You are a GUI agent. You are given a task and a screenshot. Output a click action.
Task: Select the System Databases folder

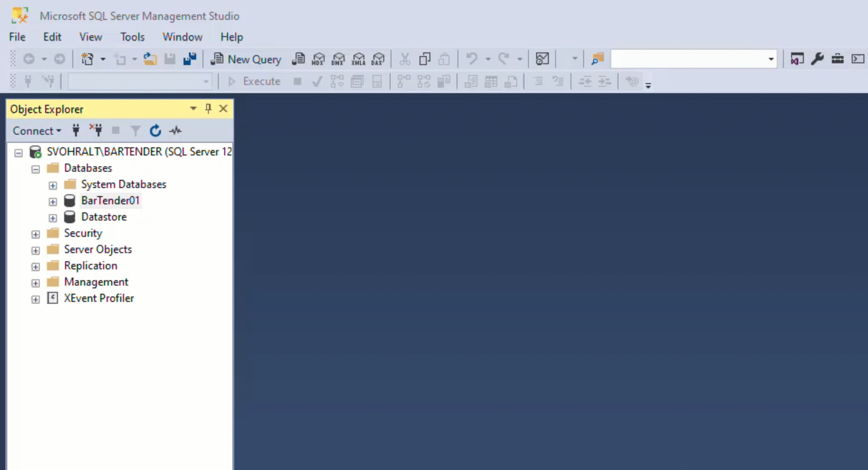tap(123, 184)
